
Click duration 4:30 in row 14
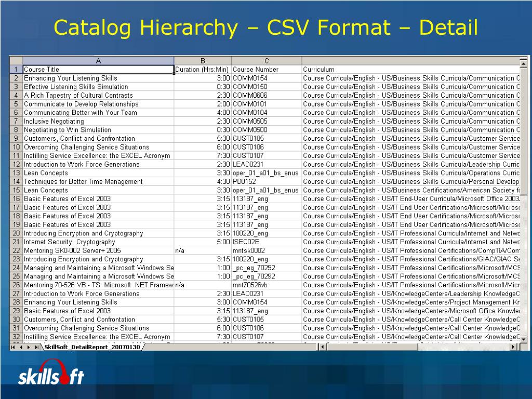(203, 181)
